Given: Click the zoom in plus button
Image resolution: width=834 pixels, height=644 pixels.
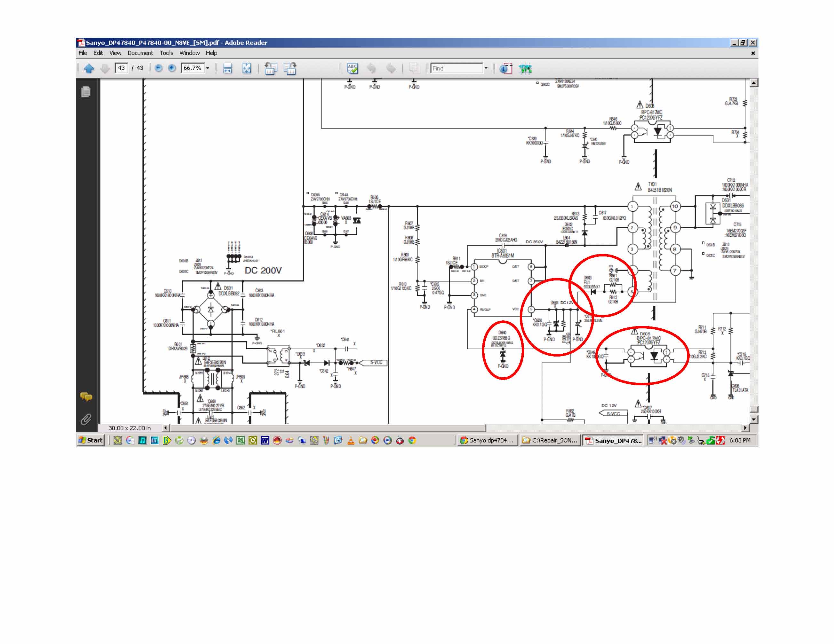Looking at the screenshot, I should pos(172,68).
